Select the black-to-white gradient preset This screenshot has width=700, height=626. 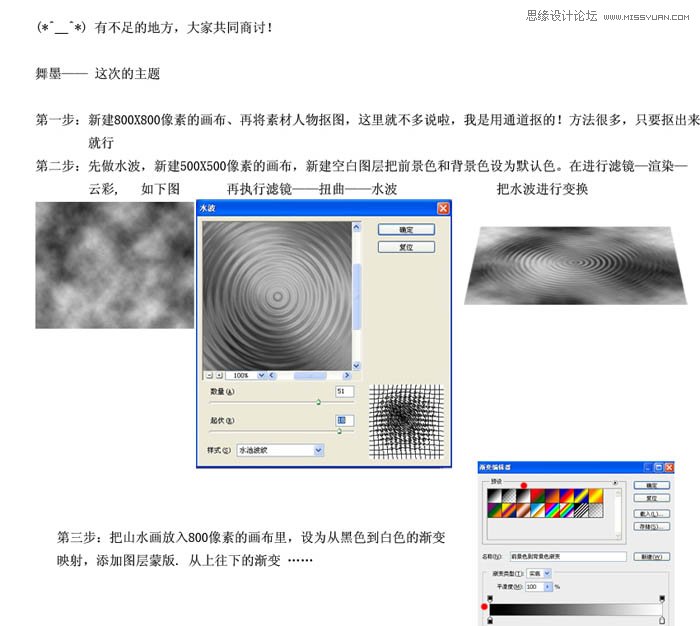pos(493,494)
